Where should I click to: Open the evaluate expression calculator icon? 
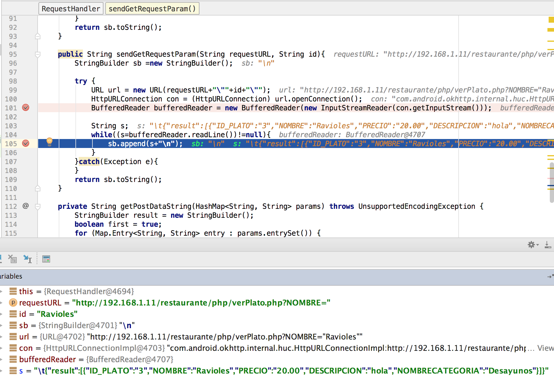pyautogui.click(x=46, y=259)
